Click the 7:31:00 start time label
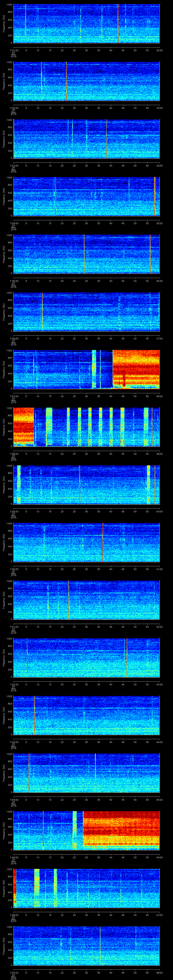This screenshot has width=173, height=980. click(14, 50)
